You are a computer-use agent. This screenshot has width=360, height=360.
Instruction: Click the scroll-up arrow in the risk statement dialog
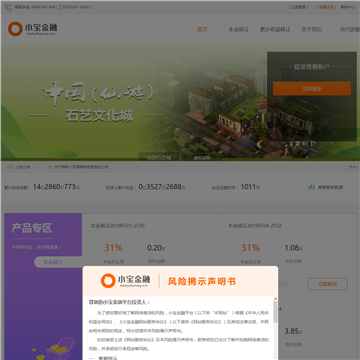[x=275, y=299]
